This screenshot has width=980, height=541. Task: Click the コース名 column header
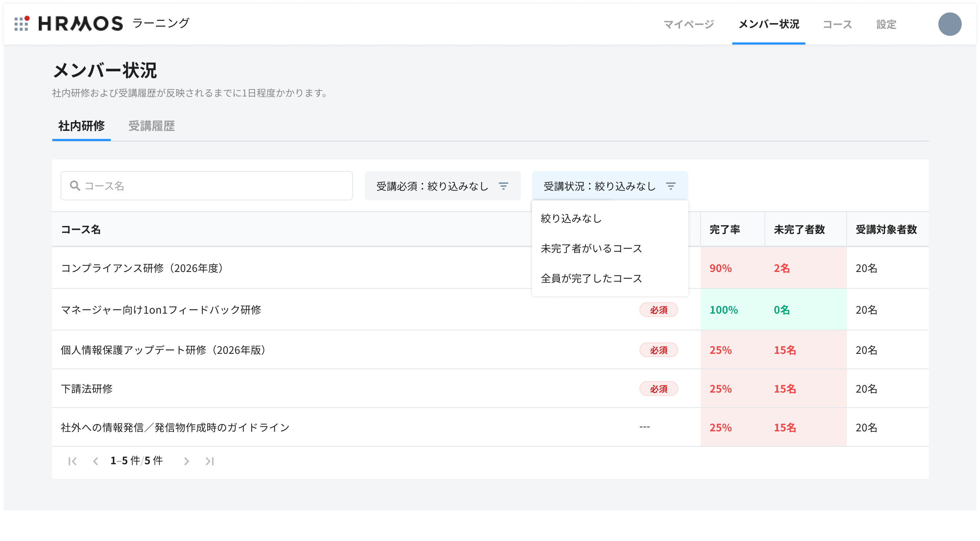click(81, 230)
